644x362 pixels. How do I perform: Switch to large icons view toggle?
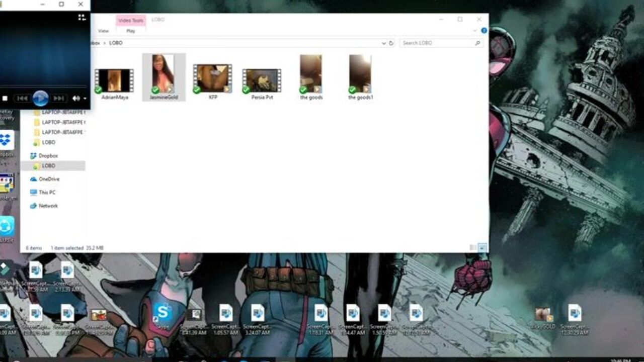pyautogui.click(x=482, y=247)
